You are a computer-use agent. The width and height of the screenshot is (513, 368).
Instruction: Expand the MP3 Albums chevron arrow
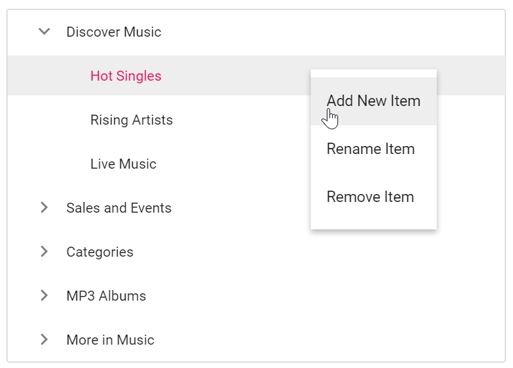click(44, 296)
